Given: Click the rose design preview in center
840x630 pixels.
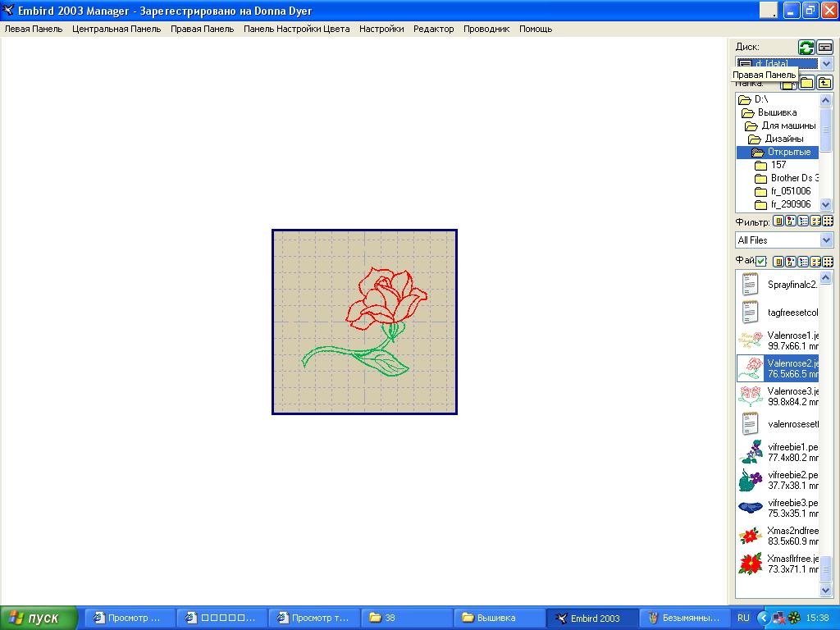Looking at the screenshot, I should tap(364, 322).
